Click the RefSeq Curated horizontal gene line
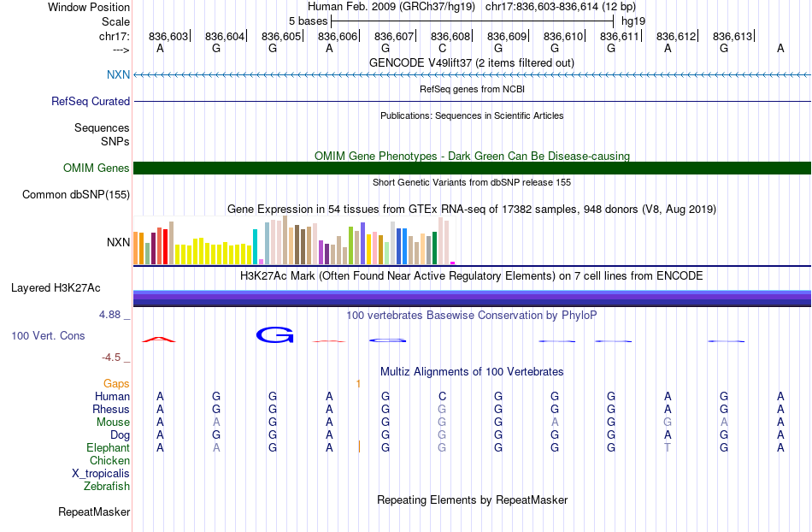The image size is (812, 532). pyautogui.click(x=472, y=101)
